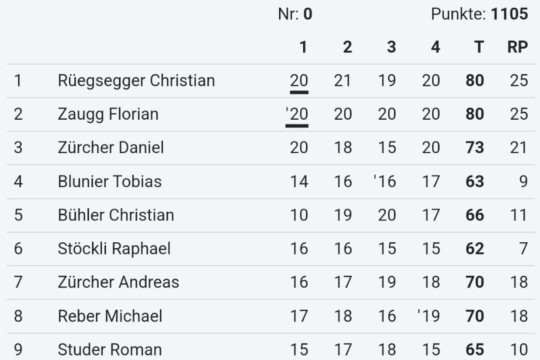The height and width of the screenshot is (360, 540).
Task: Sort by column header 1
Action: click(x=303, y=47)
